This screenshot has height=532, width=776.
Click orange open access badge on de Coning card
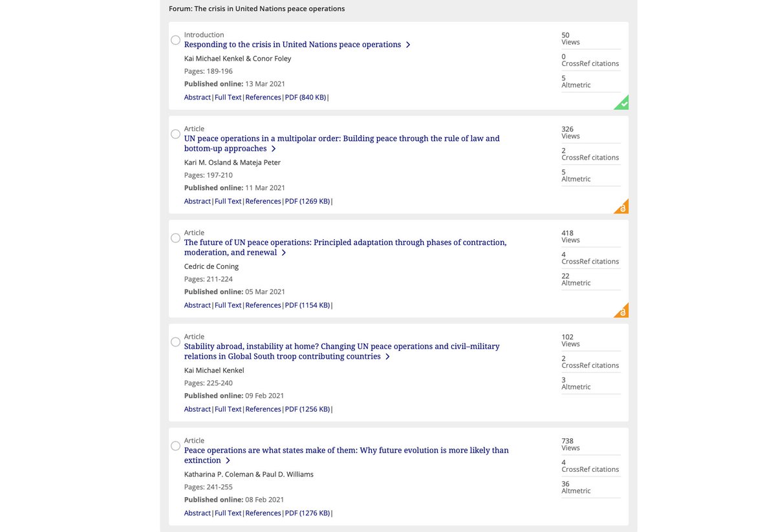[x=622, y=312]
